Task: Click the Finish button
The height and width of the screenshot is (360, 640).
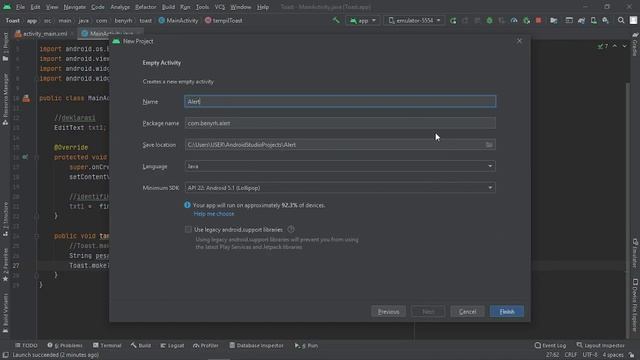Action: pyautogui.click(x=507, y=311)
